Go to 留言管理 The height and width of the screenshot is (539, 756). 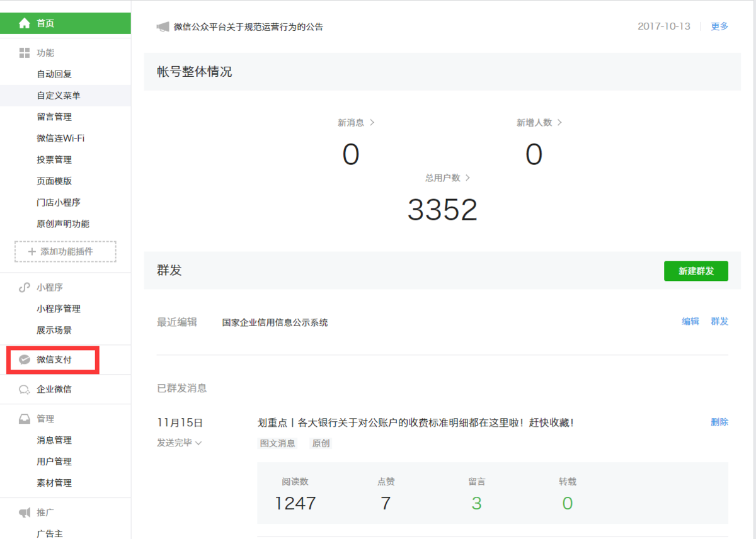[54, 117]
